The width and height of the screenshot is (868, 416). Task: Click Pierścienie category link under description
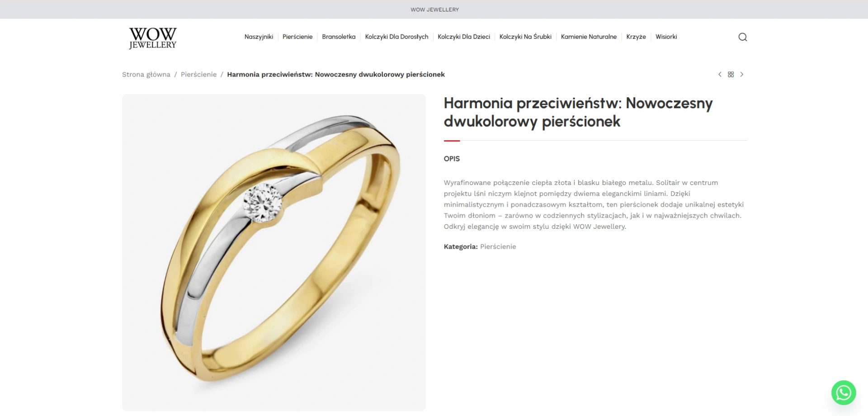[x=498, y=246]
